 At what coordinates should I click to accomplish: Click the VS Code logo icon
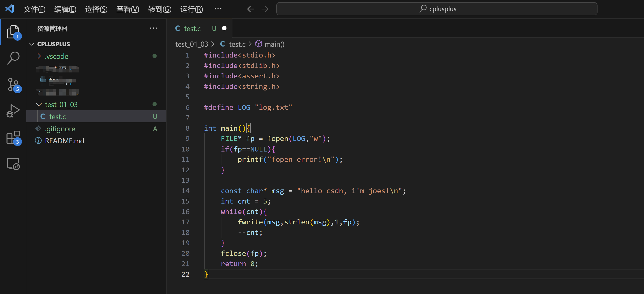point(10,9)
